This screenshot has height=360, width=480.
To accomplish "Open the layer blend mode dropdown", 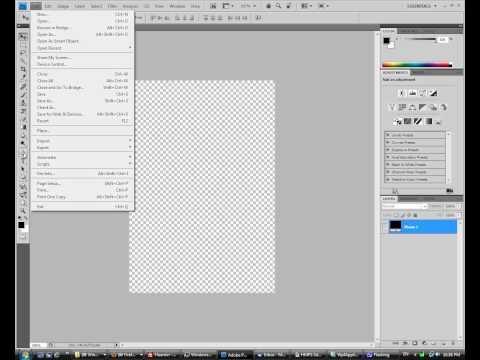I will (404, 206).
